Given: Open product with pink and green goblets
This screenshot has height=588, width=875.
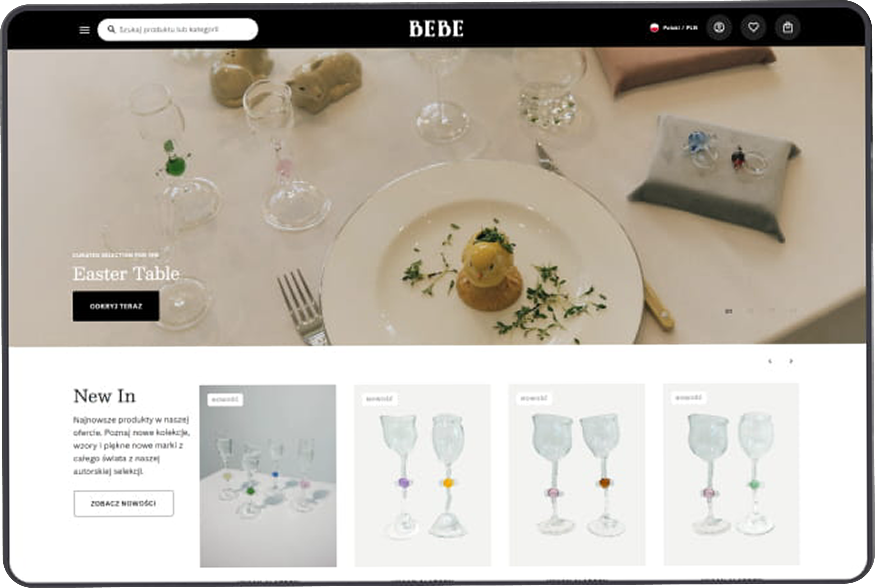Looking at the screenshot, I should click(x=731, y=474).
